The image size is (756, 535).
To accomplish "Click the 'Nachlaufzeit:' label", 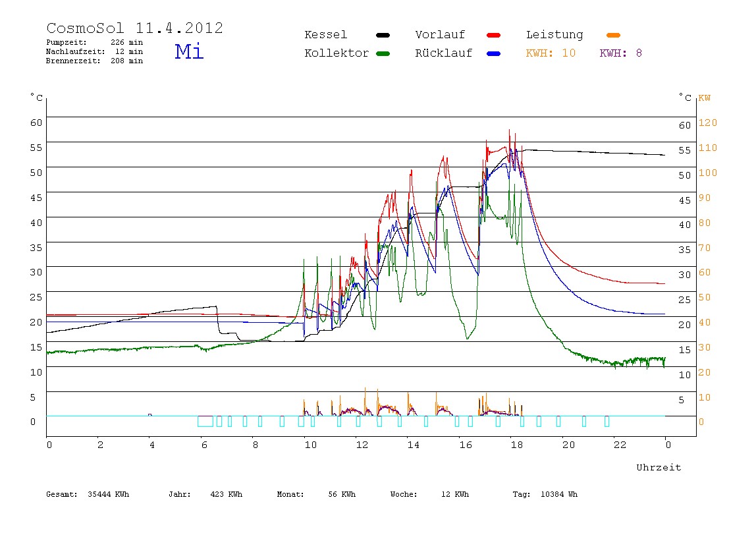I will [75, 51].
